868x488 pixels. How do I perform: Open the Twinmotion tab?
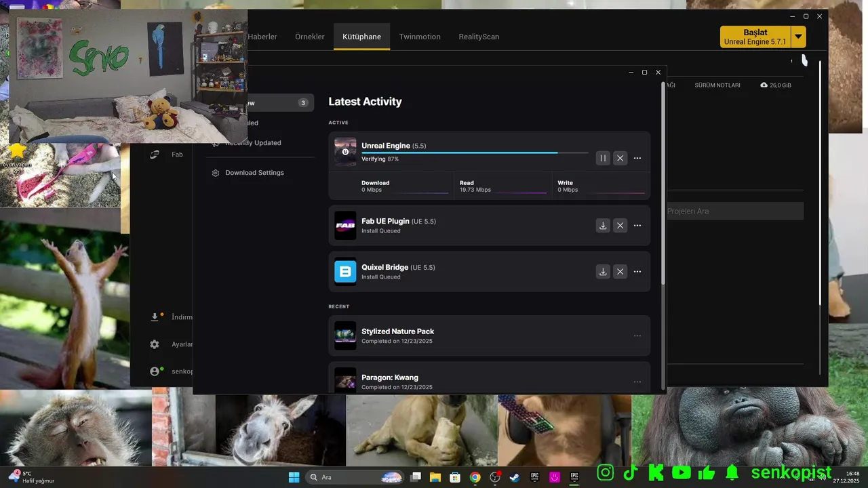tap(420, 37)
